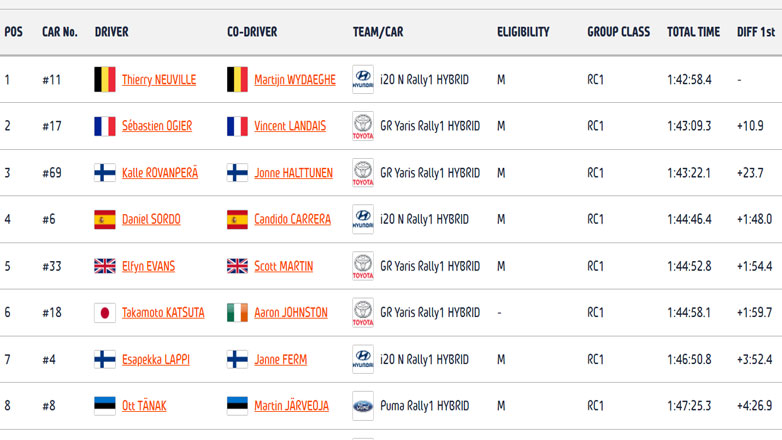Click the Ford logo in Tänak's row

click(x=363, y=406)
